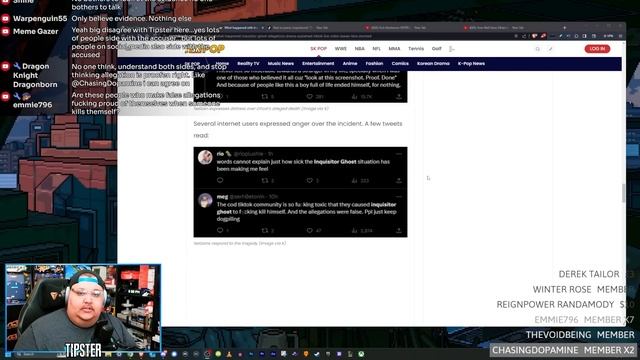Image resolution: width=640 pixels, height=360 pixels.
Task: Open the MMA section tab
Action: [394, 49]
